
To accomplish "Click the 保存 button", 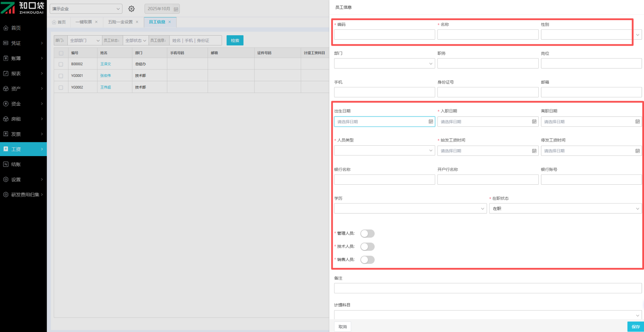I will click(x=635, y=327).
